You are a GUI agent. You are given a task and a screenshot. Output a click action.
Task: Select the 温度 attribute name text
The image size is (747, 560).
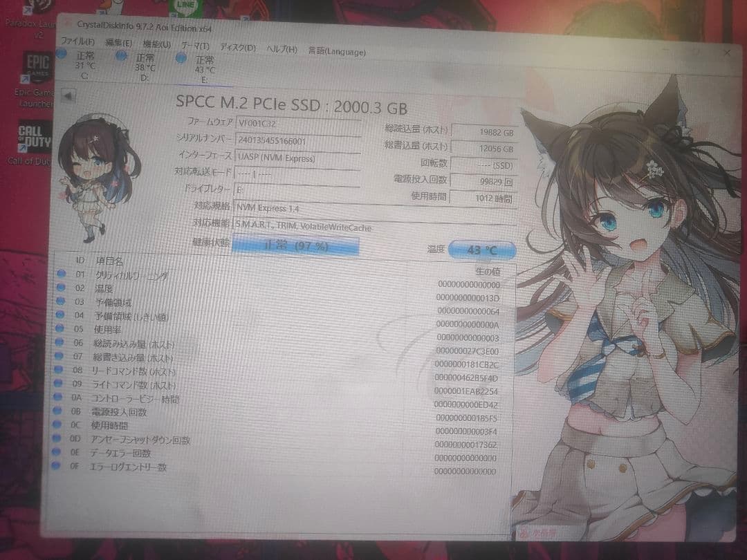[103, 288]
